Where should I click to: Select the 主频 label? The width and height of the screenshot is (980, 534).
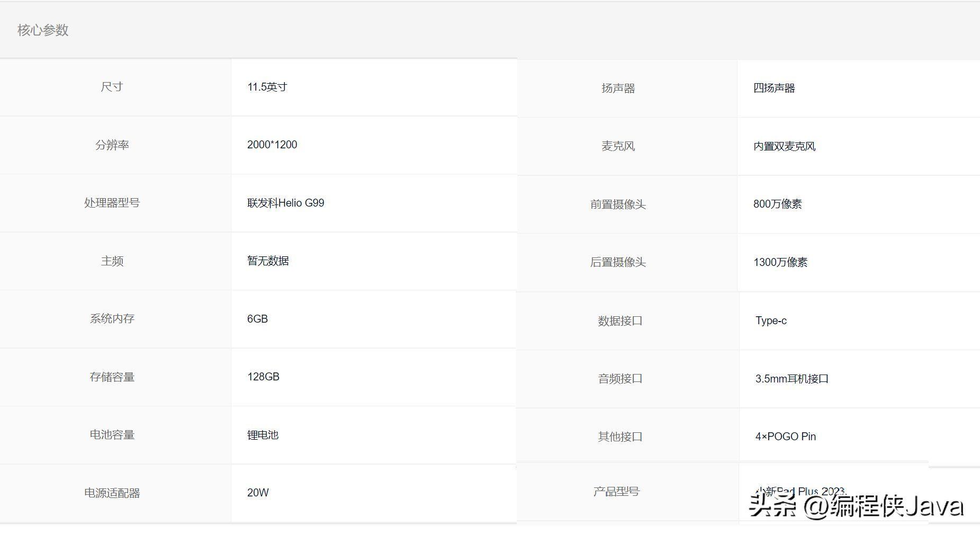[x=112, y=261]
